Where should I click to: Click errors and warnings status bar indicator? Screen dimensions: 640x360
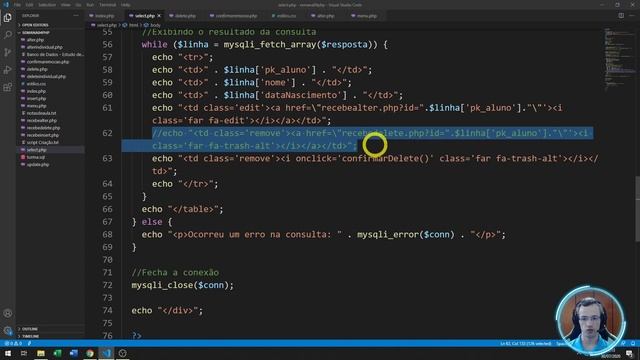pyautogui.click(x=13, y=344)
